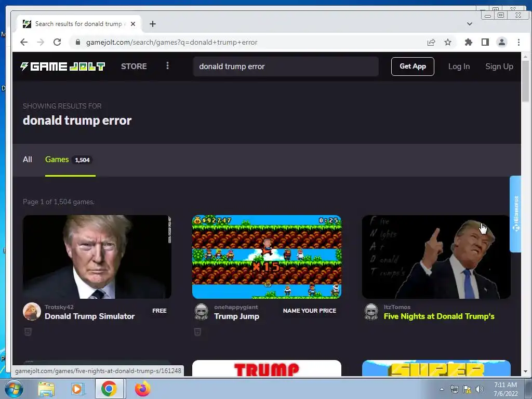Click the page scrollbar up arrow
532x399 pixels.
click(526, 57)
